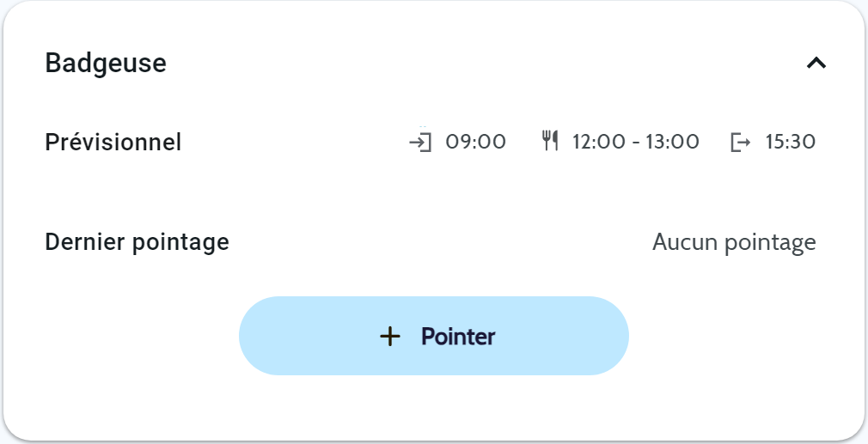Select the 09:00 arrival time
The height and width of the screenshot is (444, 868).
click(x=475, y=142)
